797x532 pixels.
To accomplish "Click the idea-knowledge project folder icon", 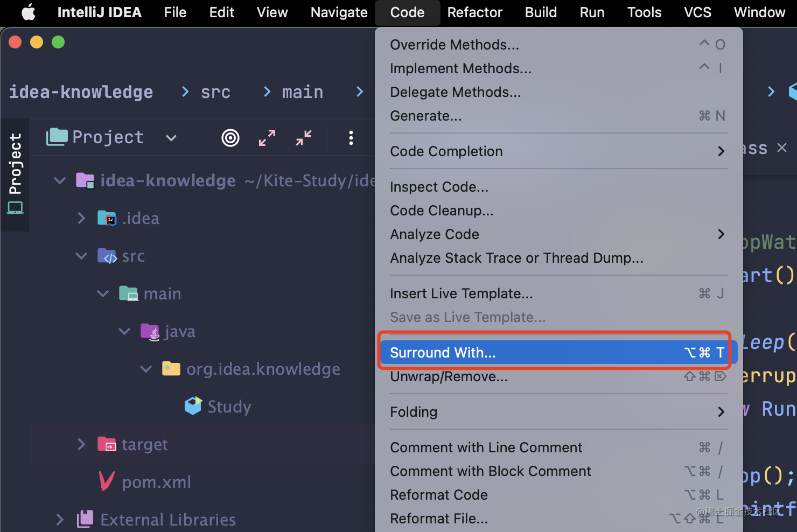I will click(85, 180).
